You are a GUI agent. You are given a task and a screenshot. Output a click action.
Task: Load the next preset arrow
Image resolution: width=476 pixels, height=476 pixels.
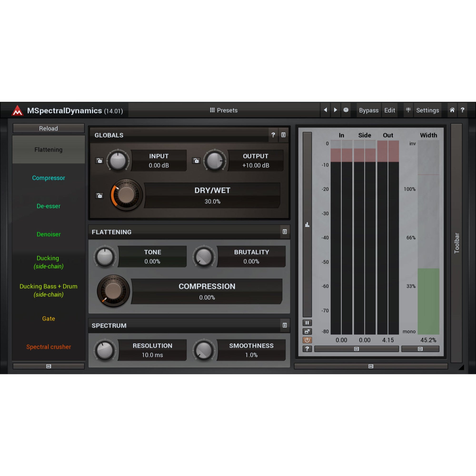tap(335, 110)
